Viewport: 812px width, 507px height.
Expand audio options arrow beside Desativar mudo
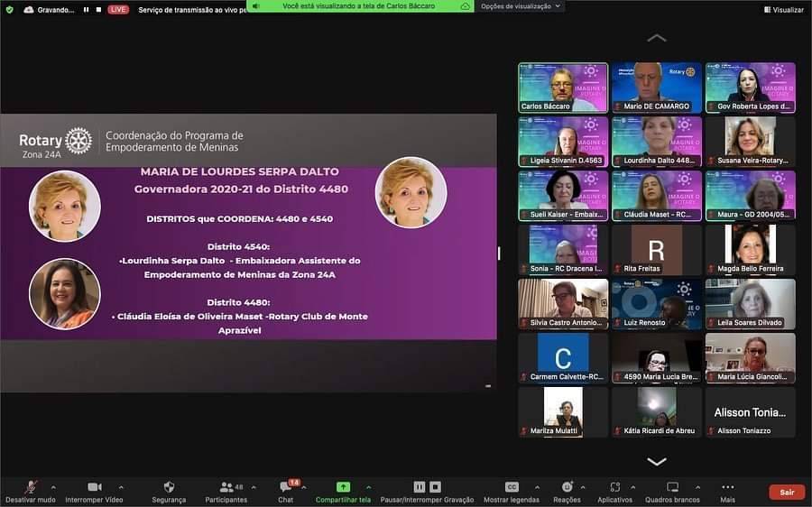click(53, 487)
